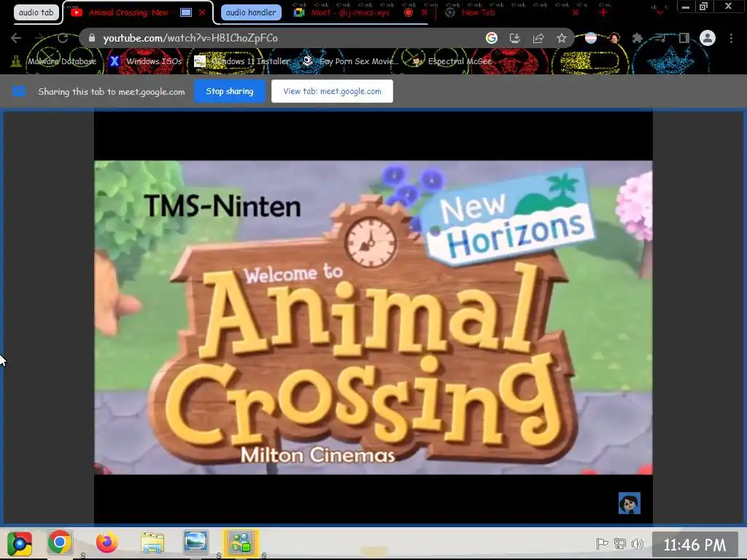Close the Animal Crossing YouTube tab
Image resolution: width=747 pixels, height=560 pixels.
pos(202,12)
